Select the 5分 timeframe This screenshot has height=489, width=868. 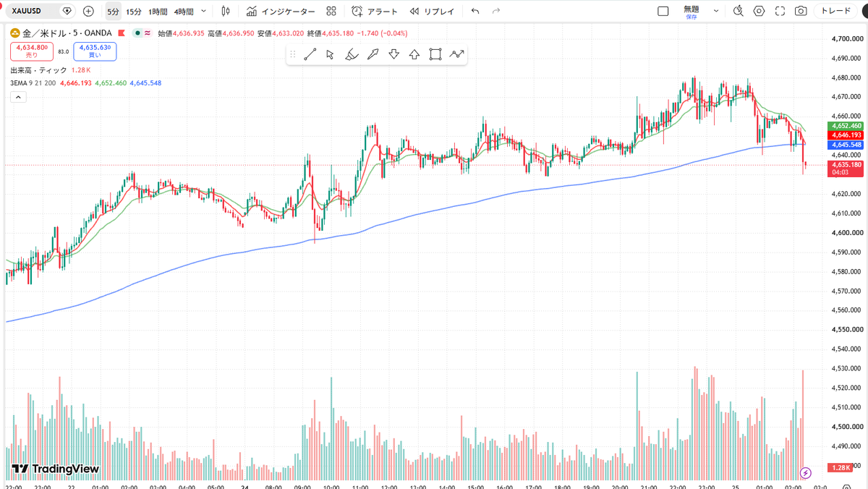[113, 12]
